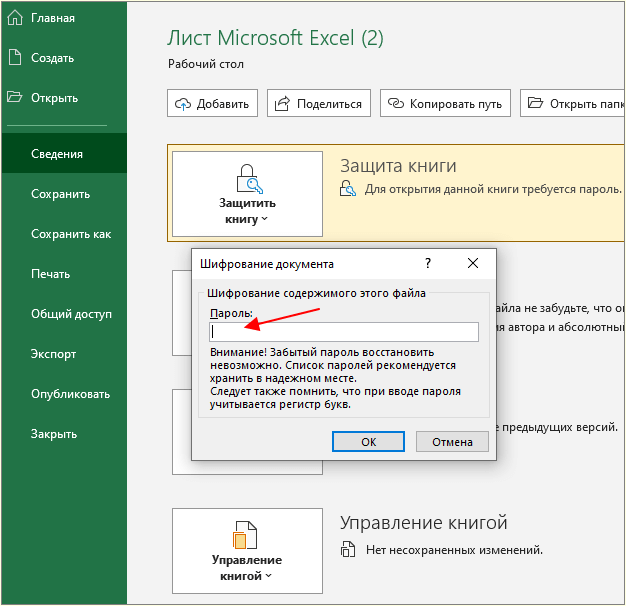
Task: Select Открыть in the sidebar
Action: click(64, 98)
